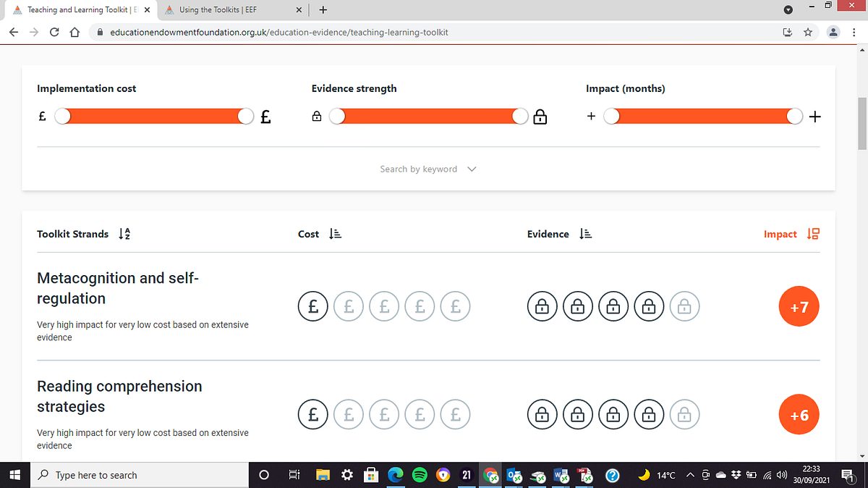Click Evidence strength slider right handle

click(520, 117)
